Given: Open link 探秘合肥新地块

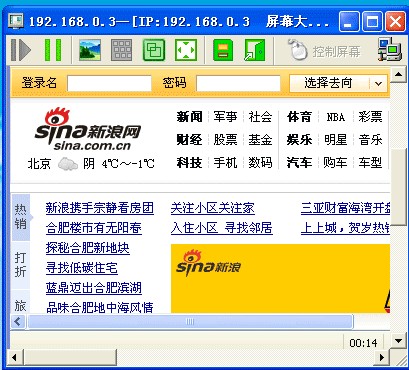Looking at the screenshot, I should point(88,248).
